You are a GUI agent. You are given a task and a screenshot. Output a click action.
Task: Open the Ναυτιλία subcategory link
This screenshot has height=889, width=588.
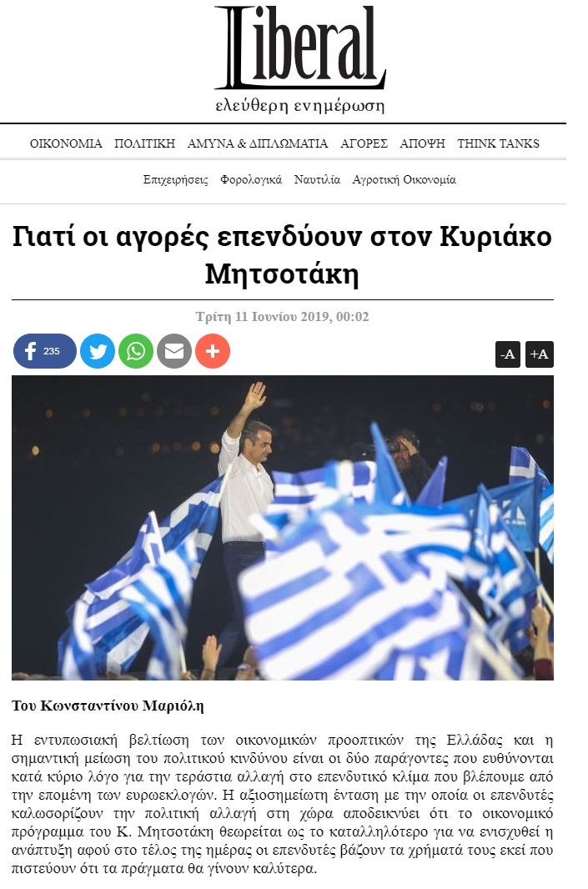click(x=317, y=180)
